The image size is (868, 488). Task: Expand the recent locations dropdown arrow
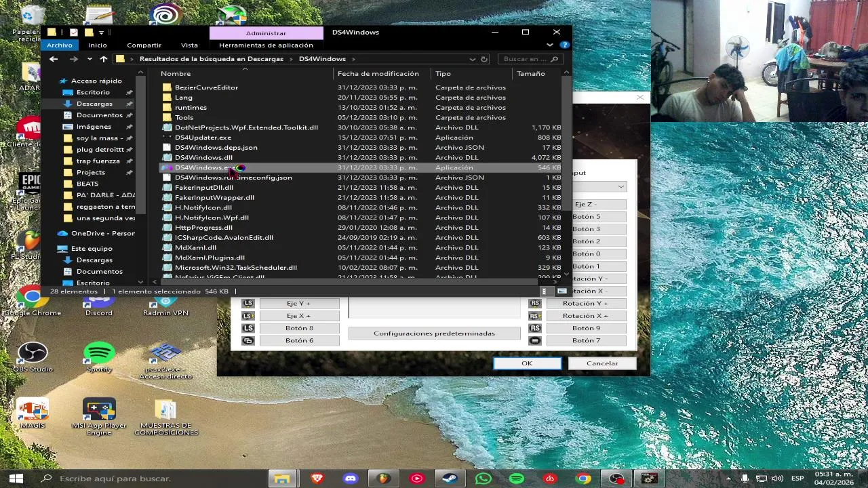point(90,59)
